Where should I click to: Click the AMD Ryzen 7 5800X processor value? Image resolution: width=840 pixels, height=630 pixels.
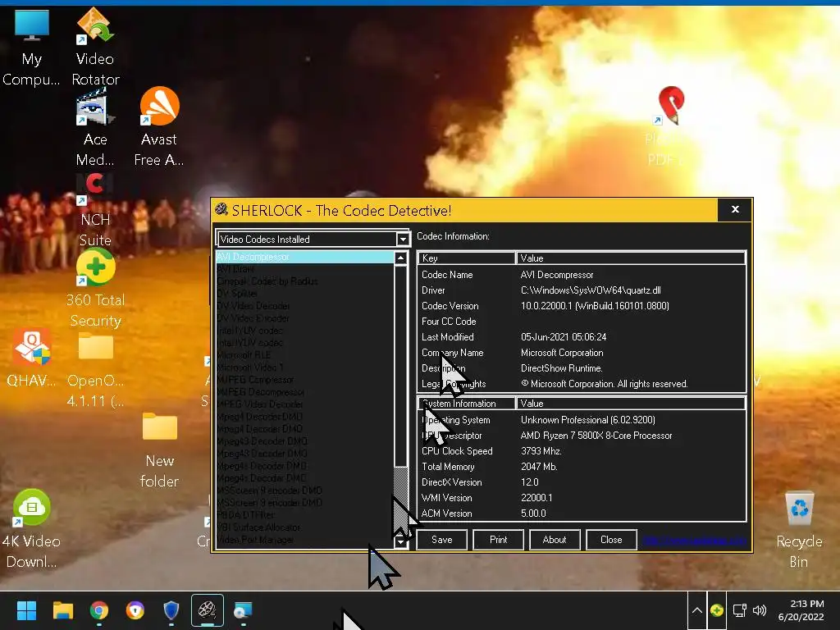596,436
